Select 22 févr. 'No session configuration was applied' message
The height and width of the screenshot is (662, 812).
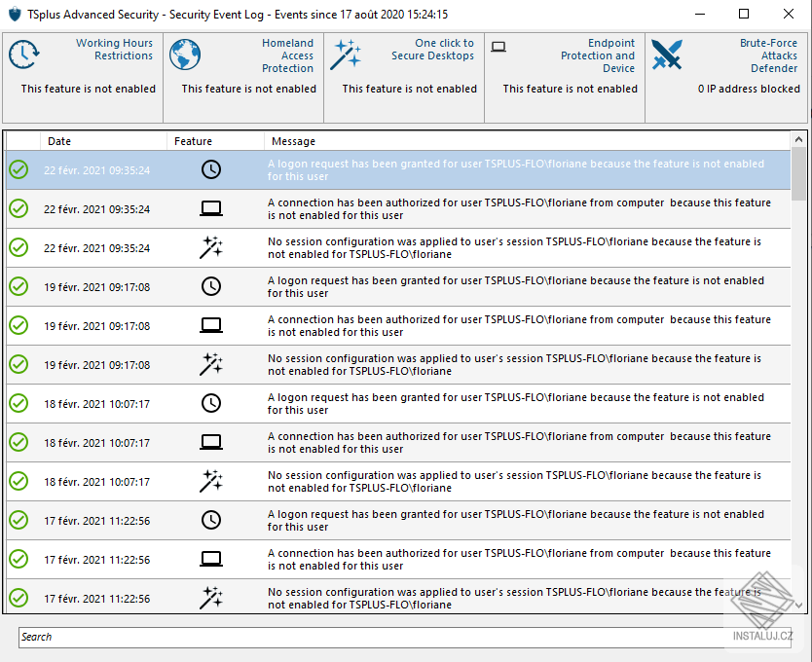(514, 247)
